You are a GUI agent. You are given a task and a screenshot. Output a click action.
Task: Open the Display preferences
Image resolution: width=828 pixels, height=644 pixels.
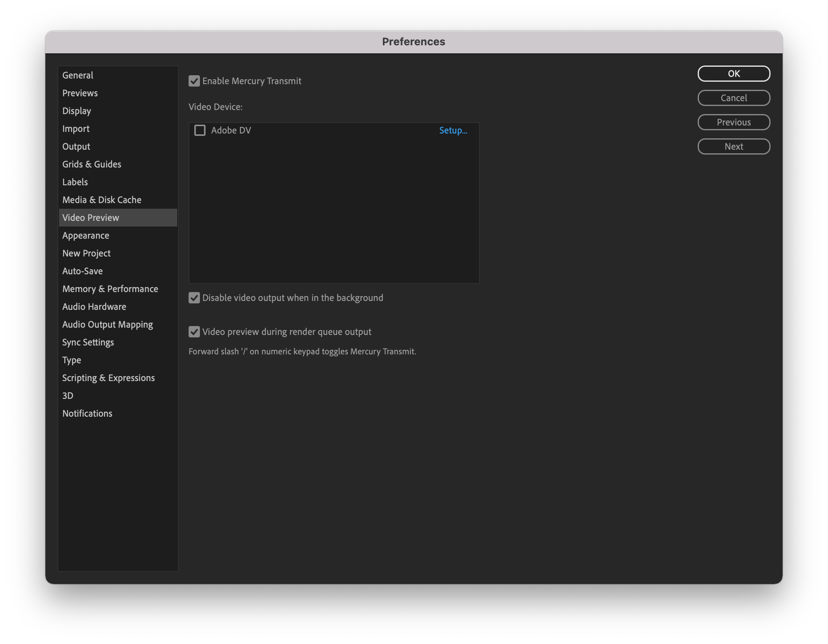coord(77,110)
